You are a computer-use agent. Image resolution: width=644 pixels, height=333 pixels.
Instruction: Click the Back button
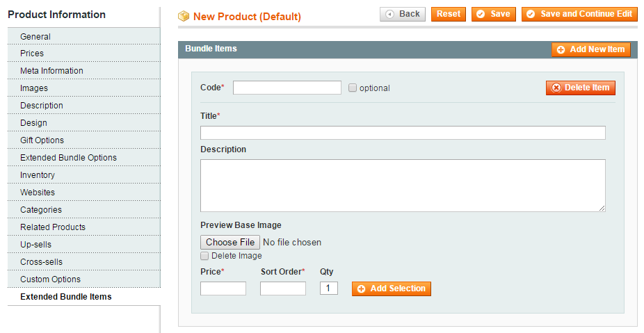(x=403, y=14)
